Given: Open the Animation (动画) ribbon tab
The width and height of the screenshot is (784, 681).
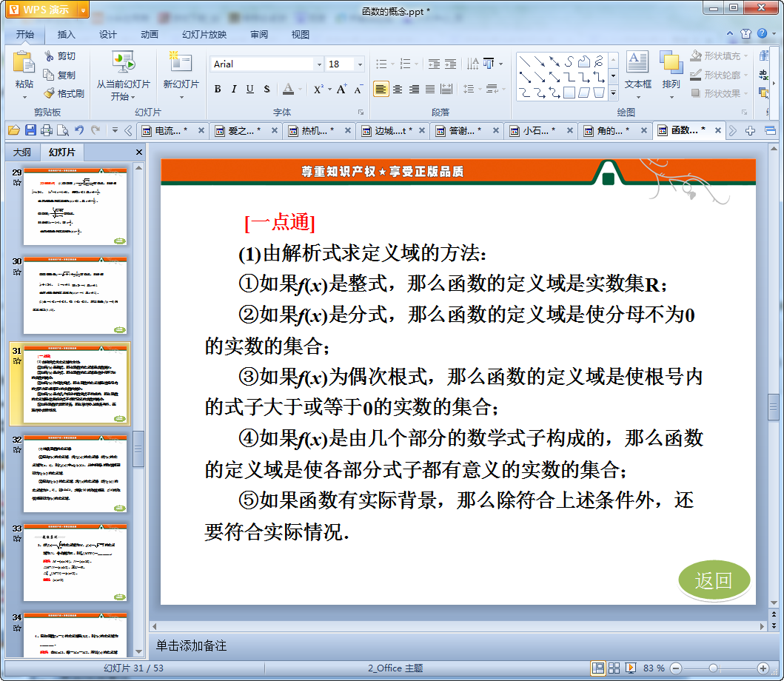Looking at the screenshot, I should pos(149,35).
